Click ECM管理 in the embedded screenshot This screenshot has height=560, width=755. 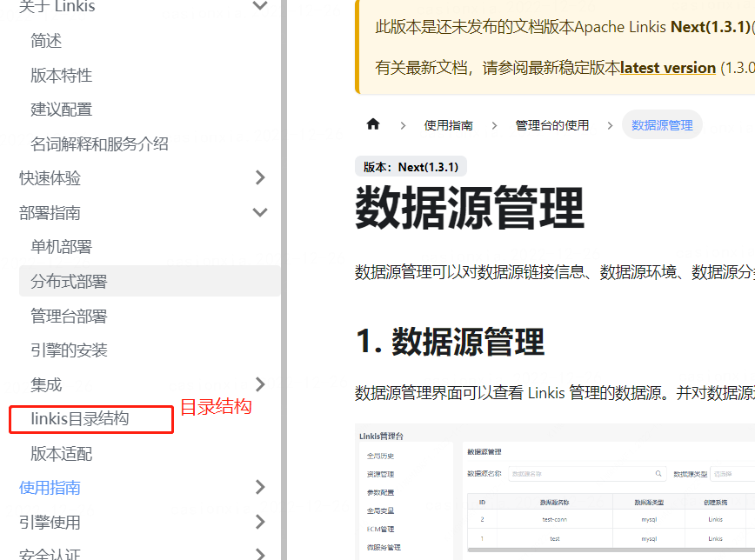[x=380, y=529]
